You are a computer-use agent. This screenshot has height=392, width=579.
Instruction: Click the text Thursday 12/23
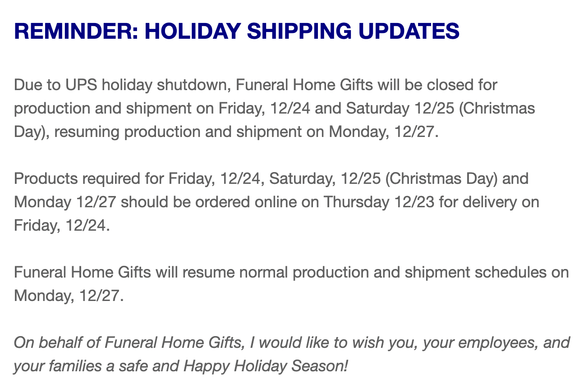pyautogui.click(x=379, y=202)
